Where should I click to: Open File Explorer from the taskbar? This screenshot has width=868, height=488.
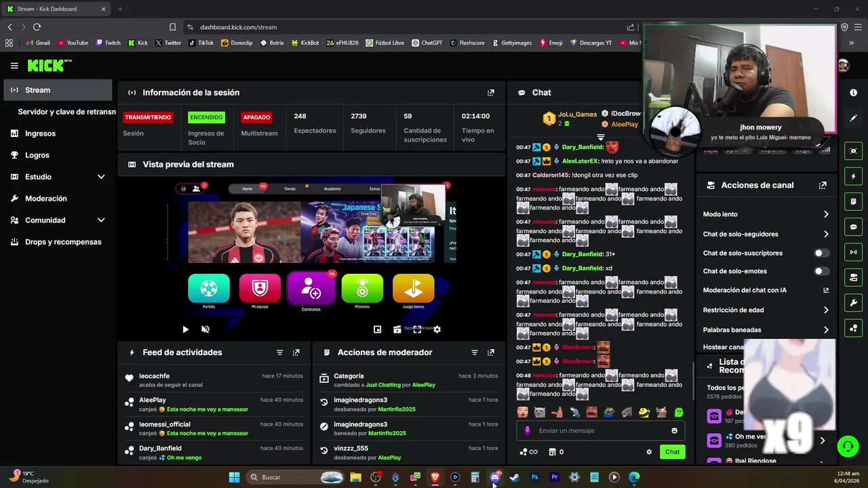[x=355, y=477]
